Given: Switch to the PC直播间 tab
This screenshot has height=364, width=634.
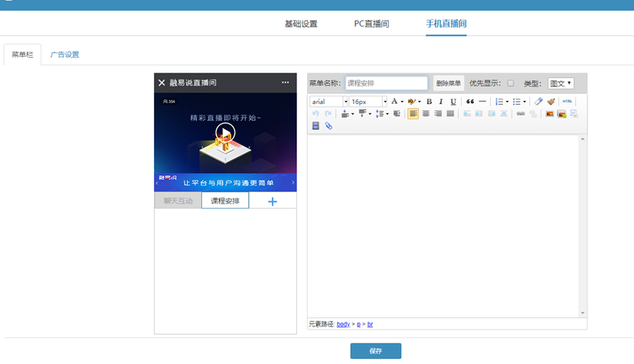Looking at the screenshot, I should [x=371, y=24].
